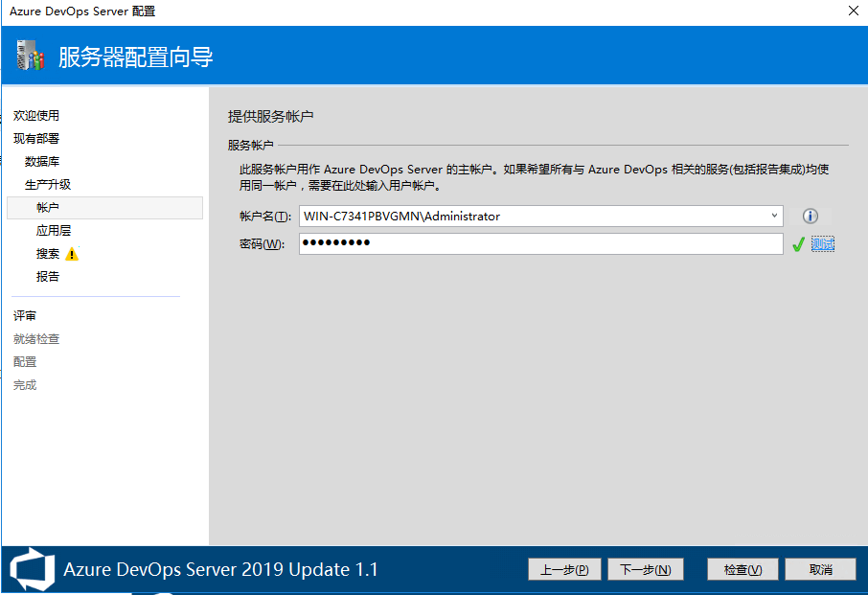Click the server wizard icon in header
This screenshot has width=868, height=595.
(31, 57)
